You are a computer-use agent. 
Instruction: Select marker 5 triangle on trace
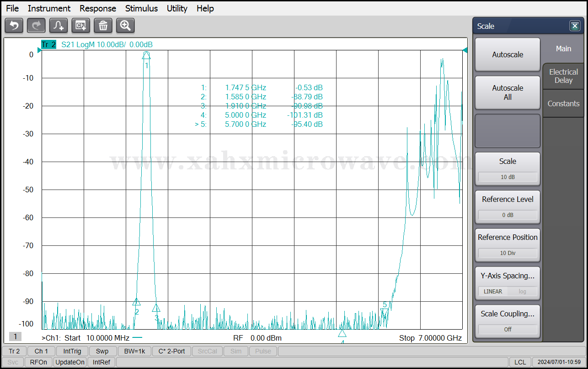pos(385,313)
